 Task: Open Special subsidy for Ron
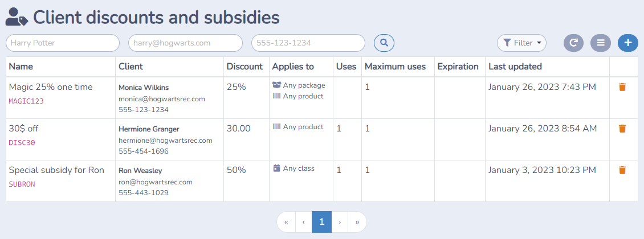pyautogui.click(x=56, y=170)
